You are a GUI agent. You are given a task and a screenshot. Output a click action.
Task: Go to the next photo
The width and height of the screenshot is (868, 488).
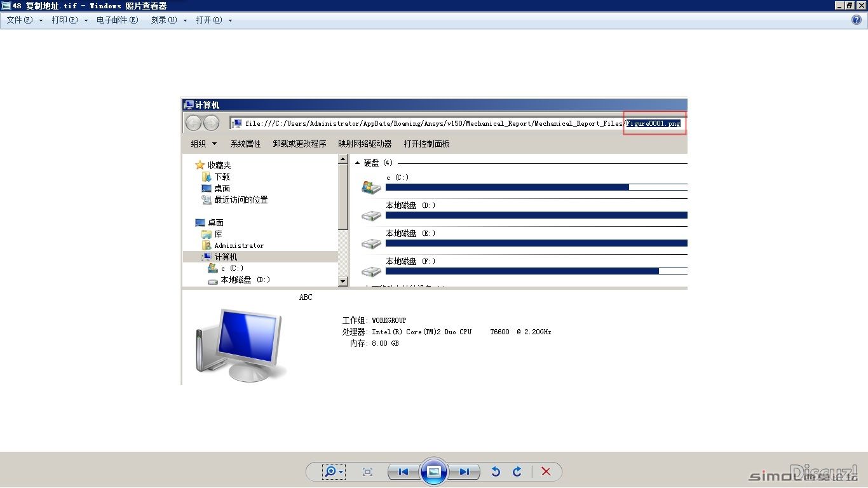click(465, 471)
